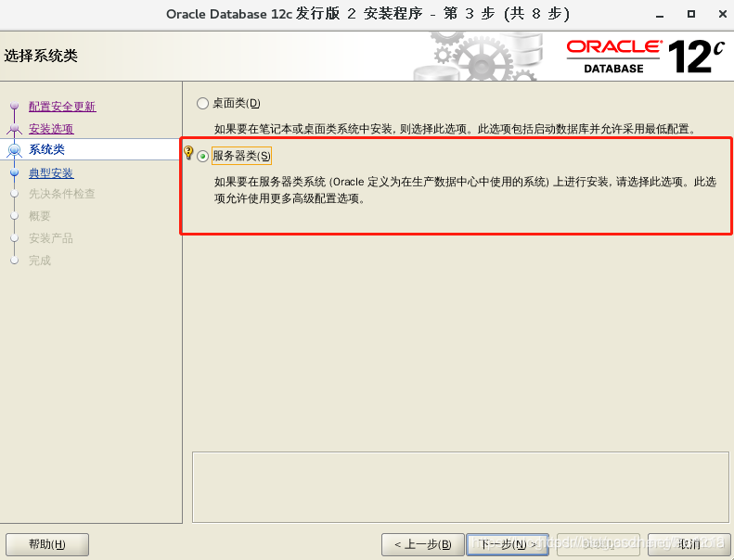The height and width of the screenshot is (560, 734).
Task: Open the 配置安全更新 step link
Action: [62, 107]
